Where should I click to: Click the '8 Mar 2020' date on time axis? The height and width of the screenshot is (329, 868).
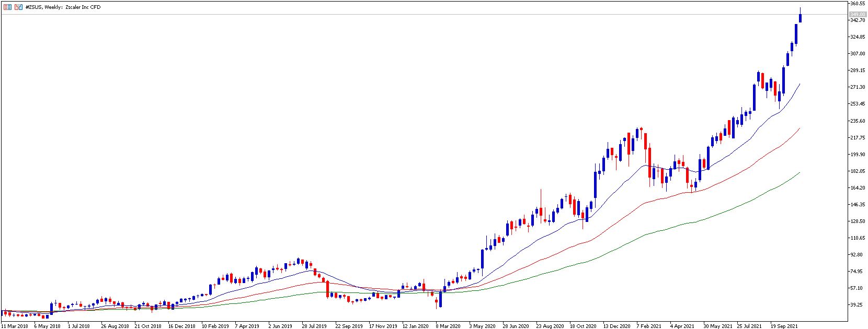449,326
